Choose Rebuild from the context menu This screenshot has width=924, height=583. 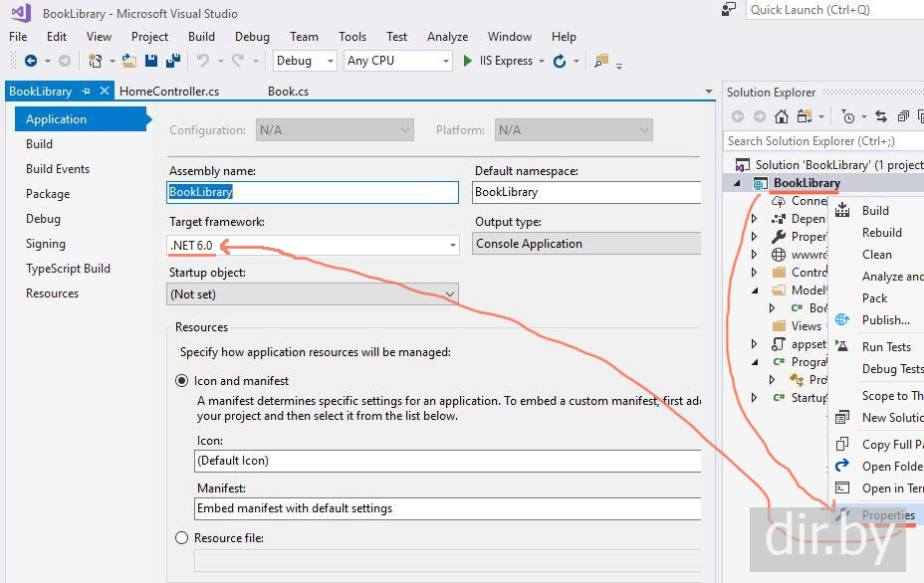(881, 233)
